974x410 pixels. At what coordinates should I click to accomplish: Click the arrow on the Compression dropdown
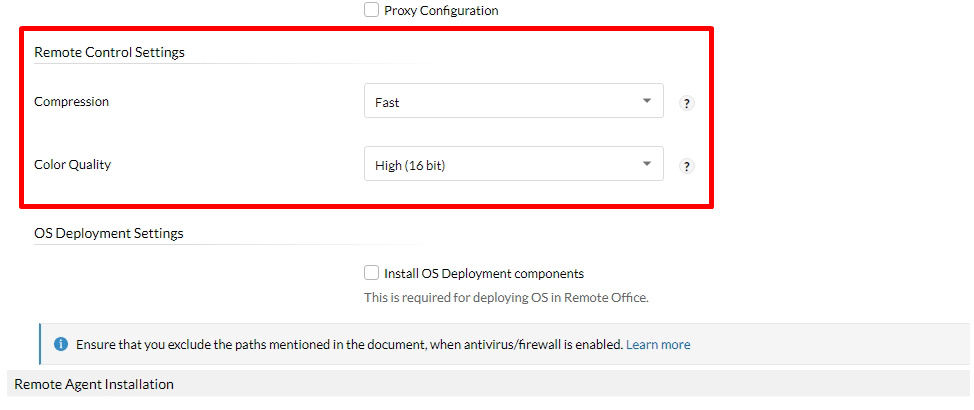click(x=647, y=101)
